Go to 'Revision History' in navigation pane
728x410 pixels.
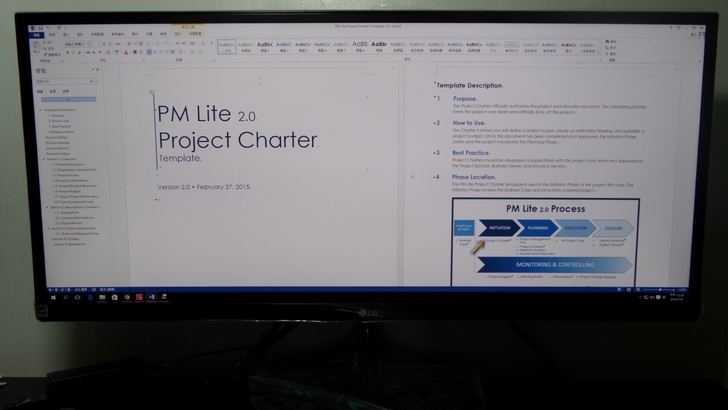58,153
